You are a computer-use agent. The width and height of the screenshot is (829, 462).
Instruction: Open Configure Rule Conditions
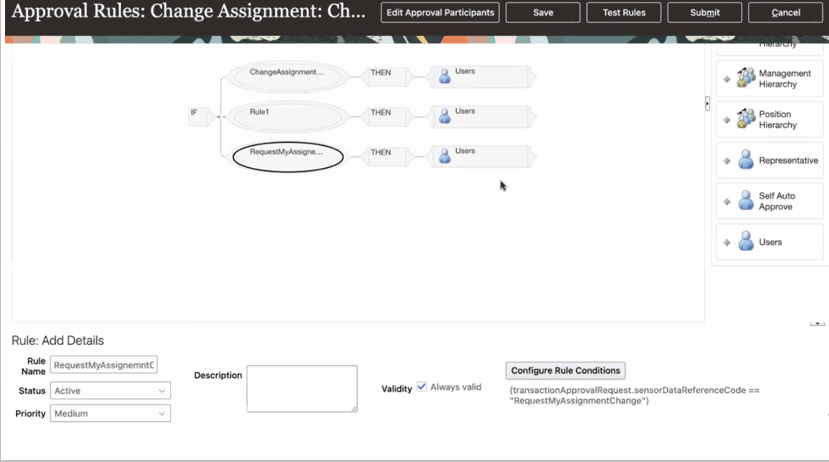(x=565, y=371)
